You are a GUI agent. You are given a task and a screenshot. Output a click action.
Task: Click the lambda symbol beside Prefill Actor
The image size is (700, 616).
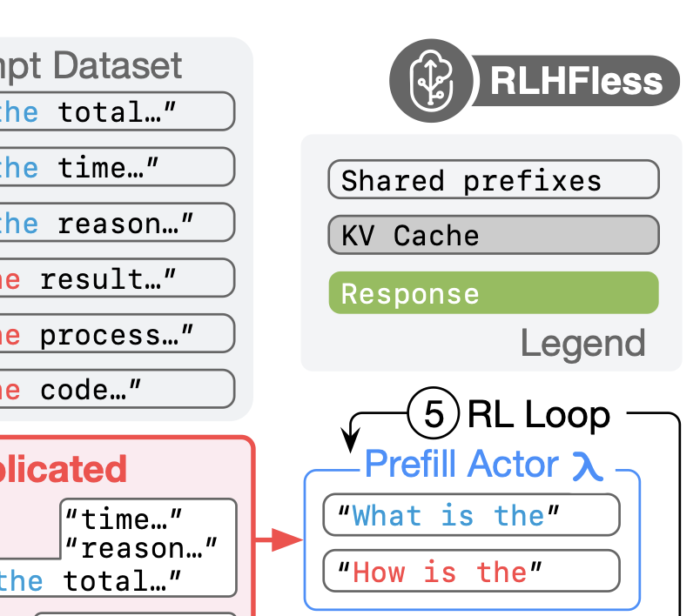point(589,465)
